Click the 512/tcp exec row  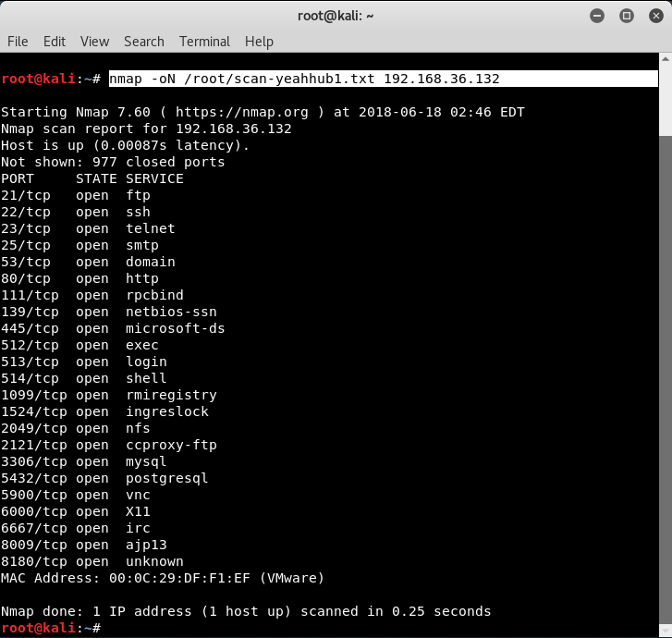79,345
